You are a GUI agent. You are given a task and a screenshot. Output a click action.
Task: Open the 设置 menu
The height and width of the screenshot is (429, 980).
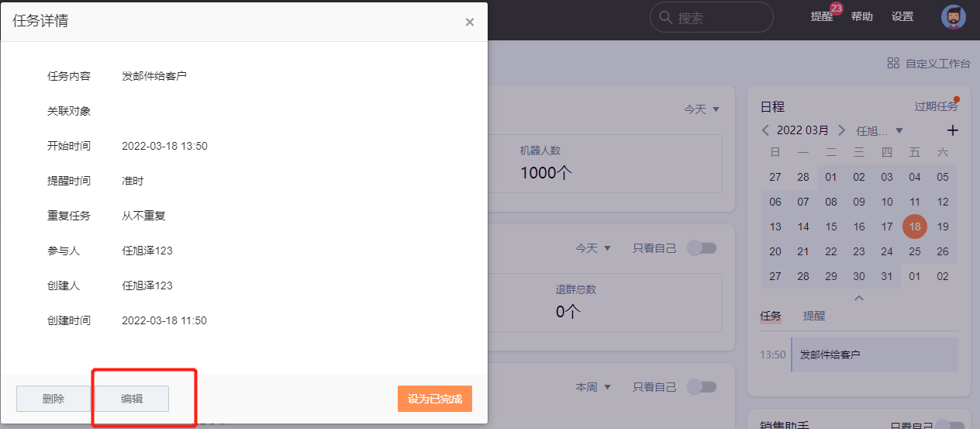coord(902,16)
